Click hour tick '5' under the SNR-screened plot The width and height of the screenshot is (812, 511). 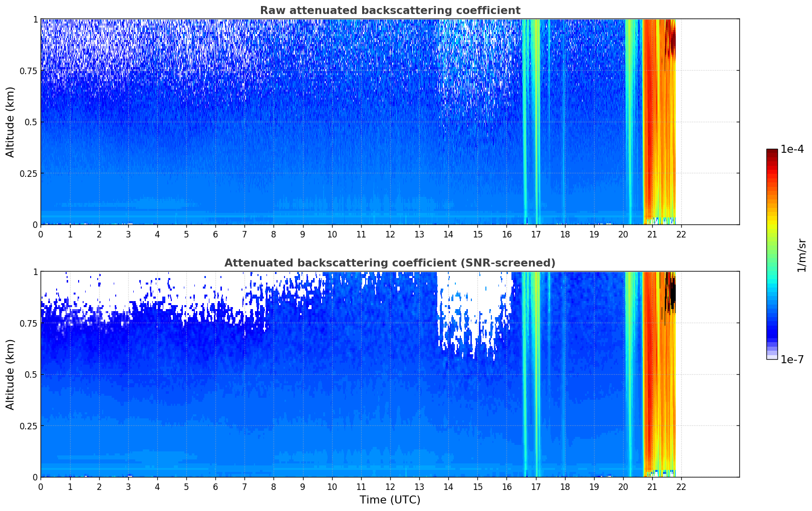click(x=186, y=486)
